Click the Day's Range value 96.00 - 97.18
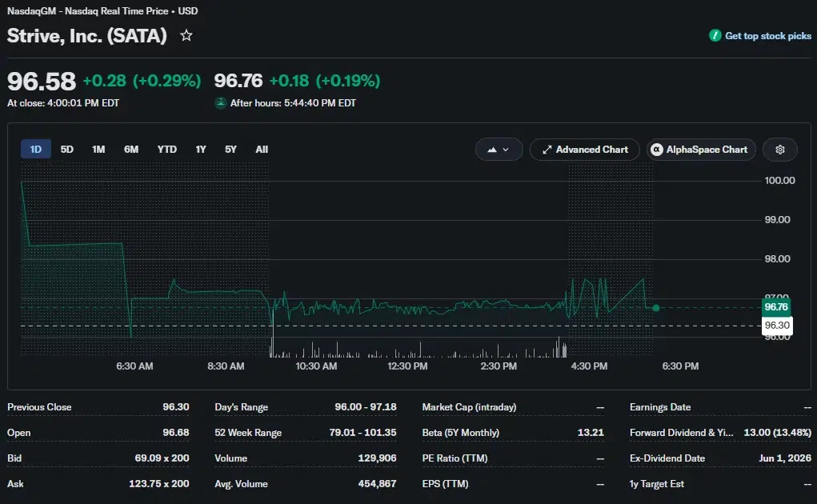 pos(365,406)
